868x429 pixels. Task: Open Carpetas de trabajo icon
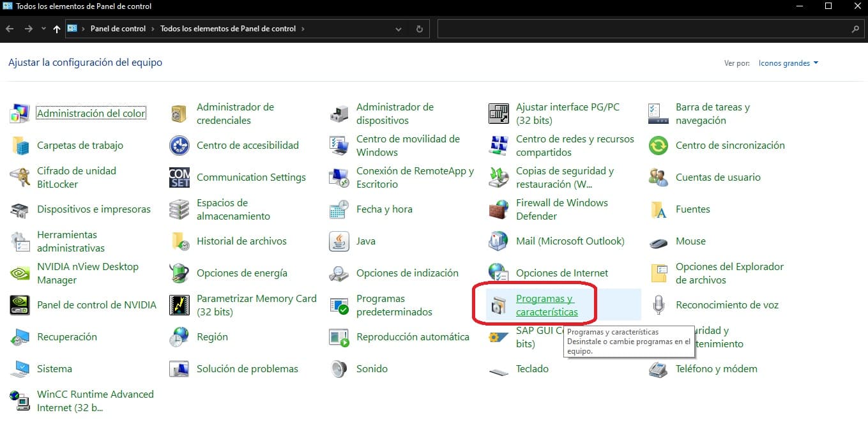coord(20,146)
